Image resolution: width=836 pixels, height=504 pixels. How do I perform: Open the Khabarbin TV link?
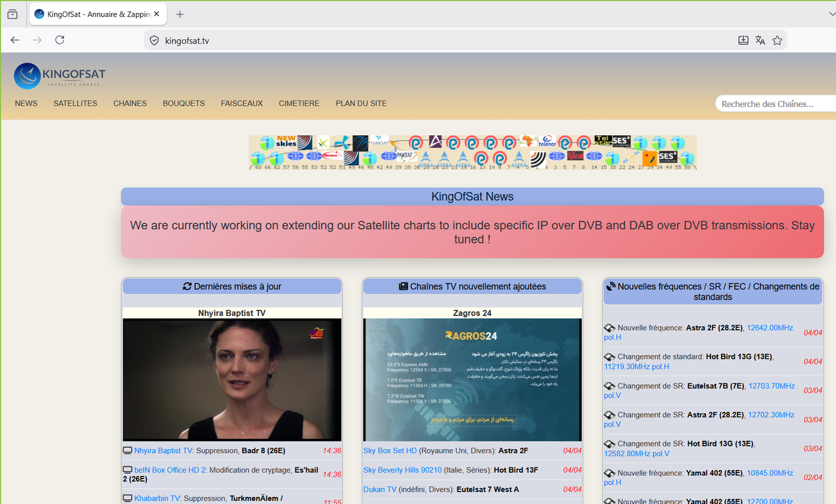[x=157, y=498]
